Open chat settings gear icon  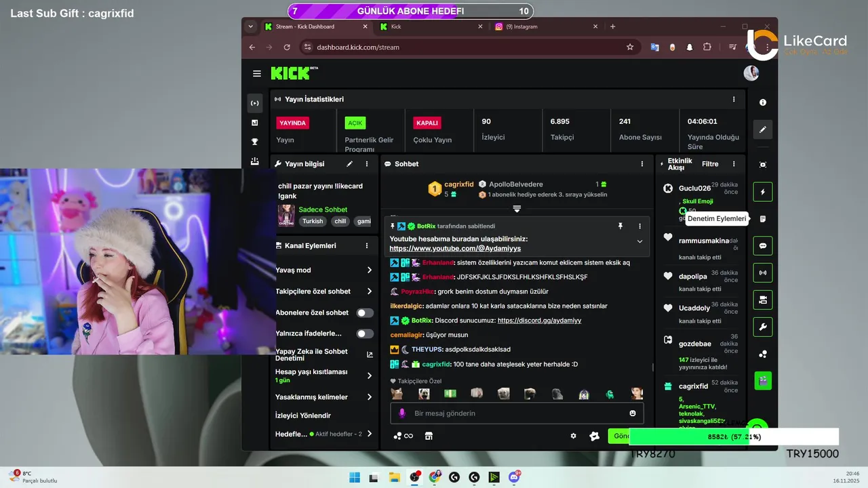[573, 436]
